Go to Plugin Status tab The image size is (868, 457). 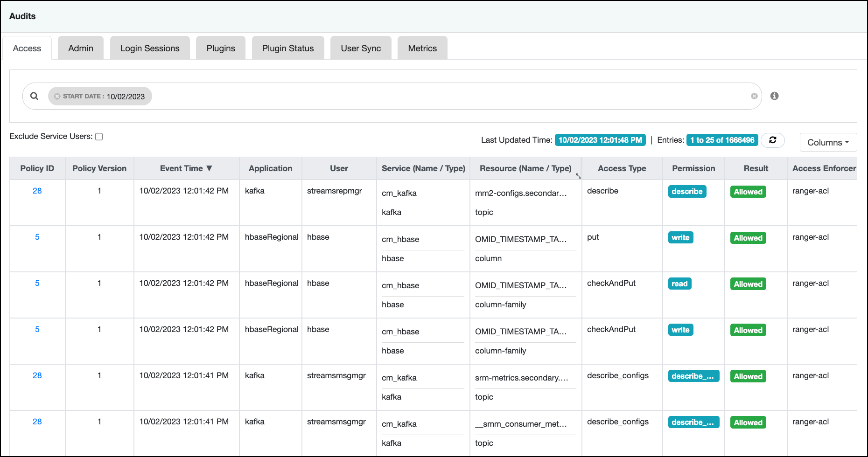click(287, 48)
